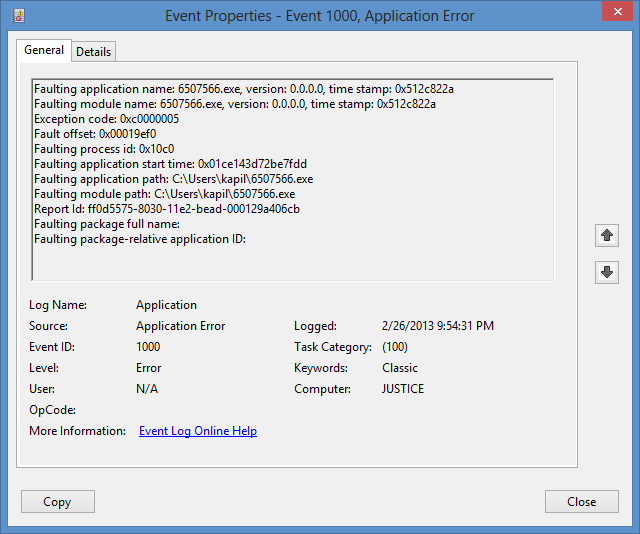The height and width of the screenshot is (534, 640).
Task: Click the Report Id line
Action: coord(167,209)
